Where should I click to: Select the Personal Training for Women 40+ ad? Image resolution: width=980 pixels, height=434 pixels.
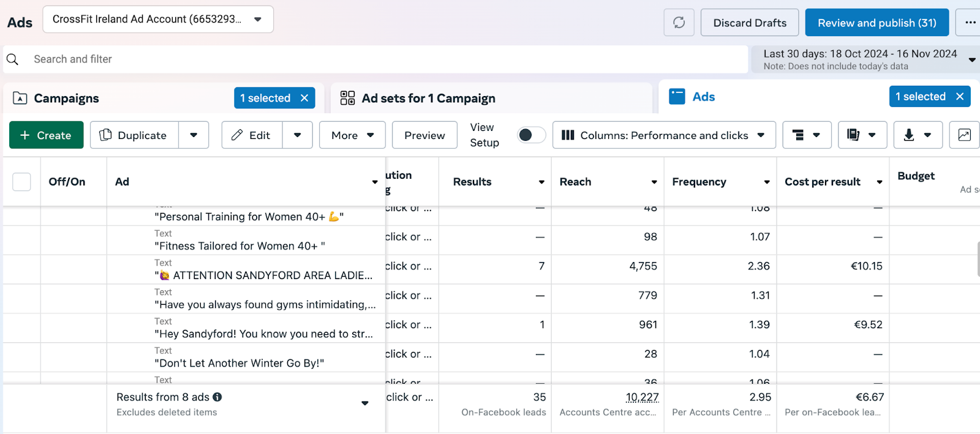pyautogui.click(x=249, y=217)
